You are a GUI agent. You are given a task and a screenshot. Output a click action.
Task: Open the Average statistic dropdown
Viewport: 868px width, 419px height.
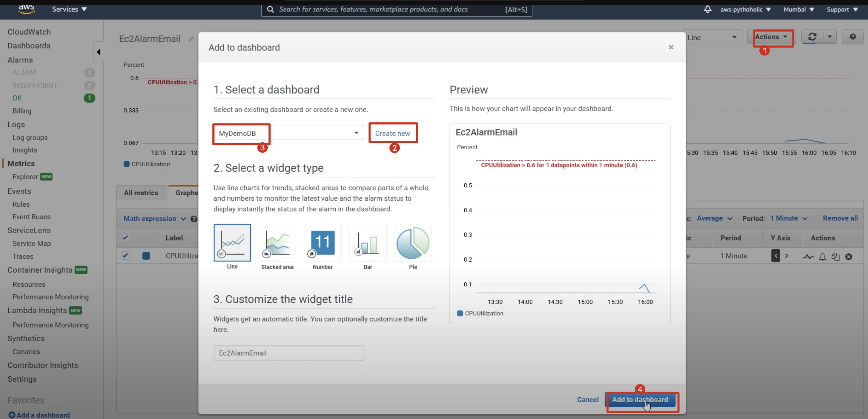point(714,218)
